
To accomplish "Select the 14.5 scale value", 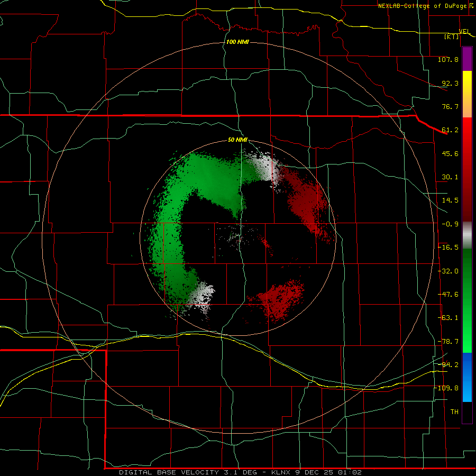I will pos(450,200).
